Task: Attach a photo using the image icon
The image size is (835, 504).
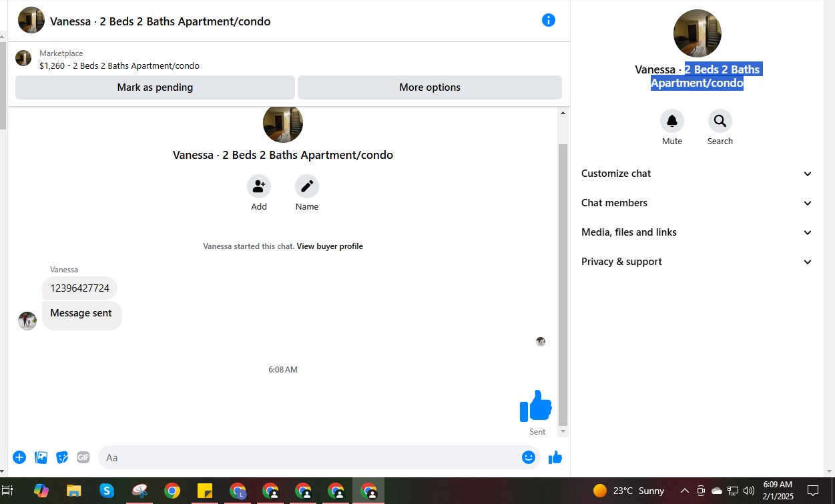Action: pos(41,457)
